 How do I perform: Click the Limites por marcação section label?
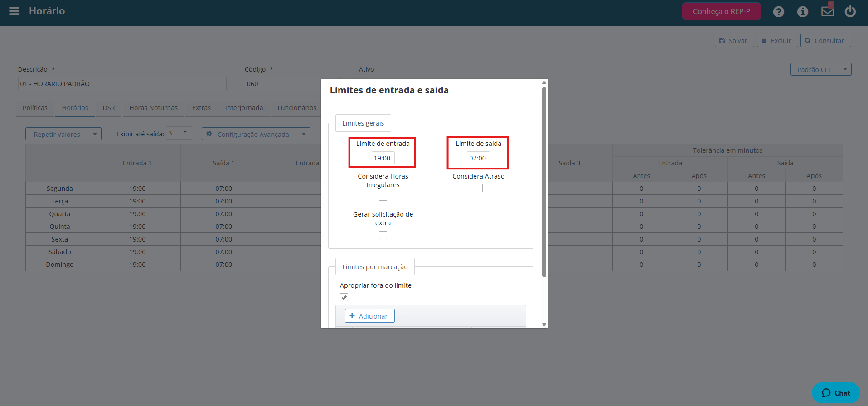pos(375,267)
